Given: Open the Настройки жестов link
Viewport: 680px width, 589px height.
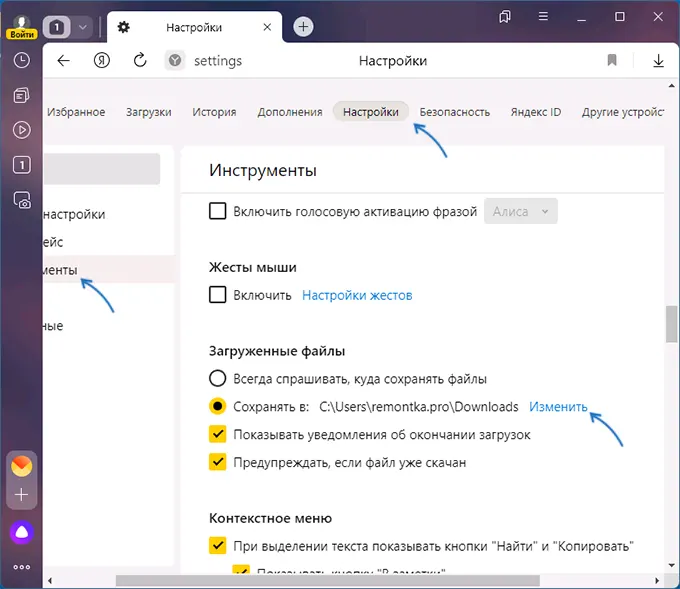Looking at the screenshot, I should [357, 295].
